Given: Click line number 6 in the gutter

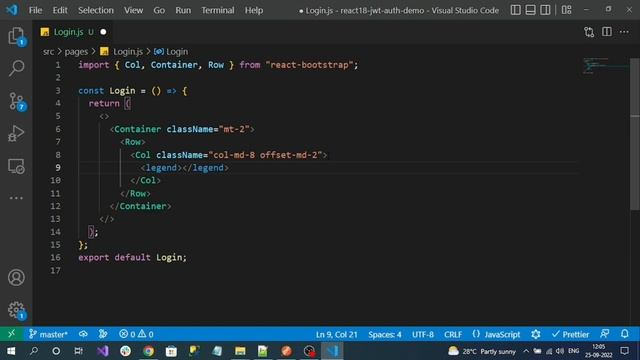Looking at the screenshot, I should point(58,129).
